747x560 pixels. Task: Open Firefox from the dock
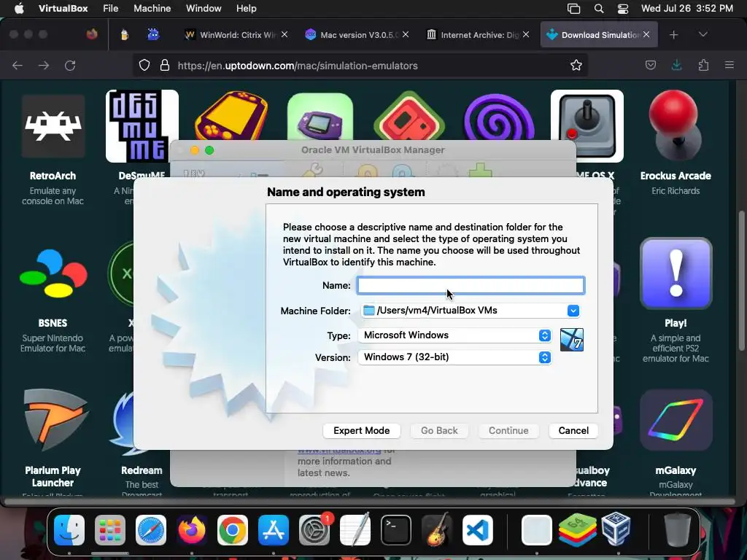coord(192,530)
